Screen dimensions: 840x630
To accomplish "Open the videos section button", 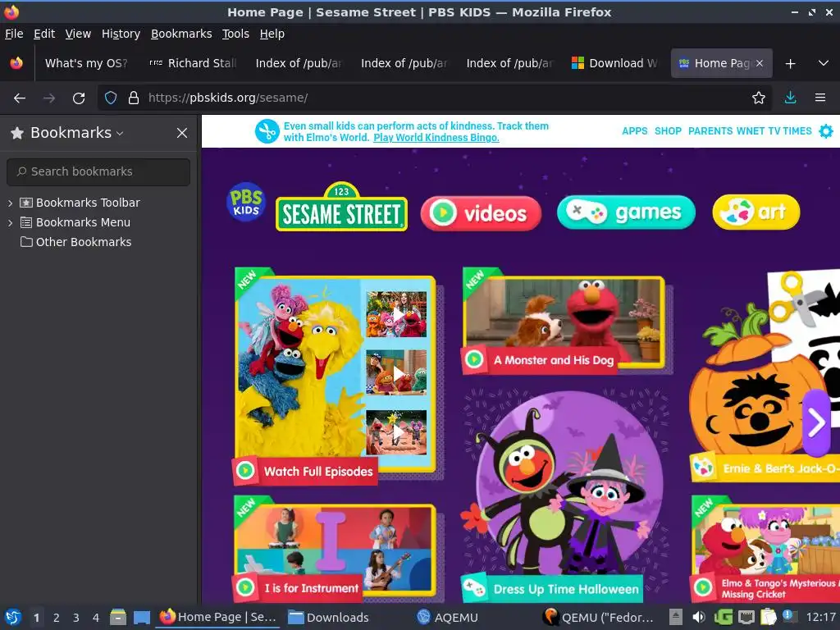I will tap(481, 213).
